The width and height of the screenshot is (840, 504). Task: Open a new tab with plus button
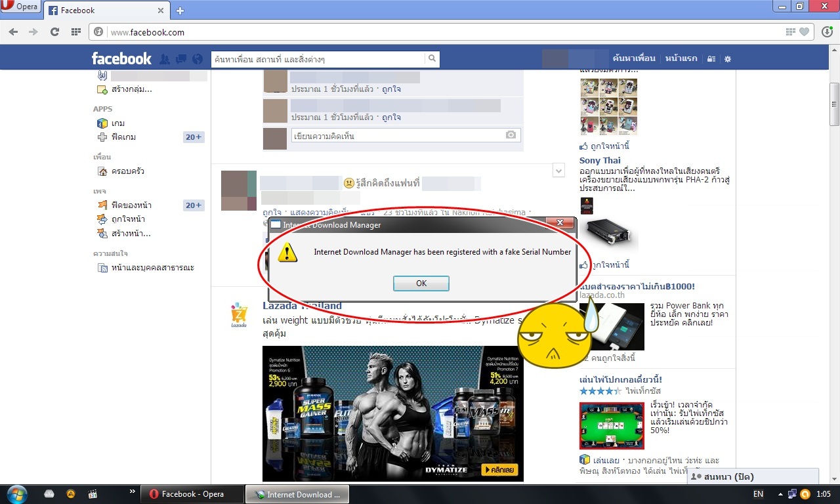[x=180, y=10]
